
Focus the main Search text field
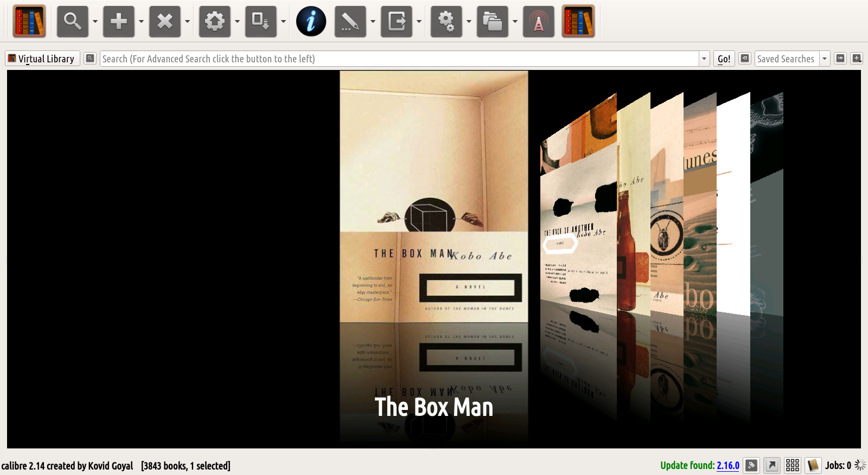pos(399,59)
